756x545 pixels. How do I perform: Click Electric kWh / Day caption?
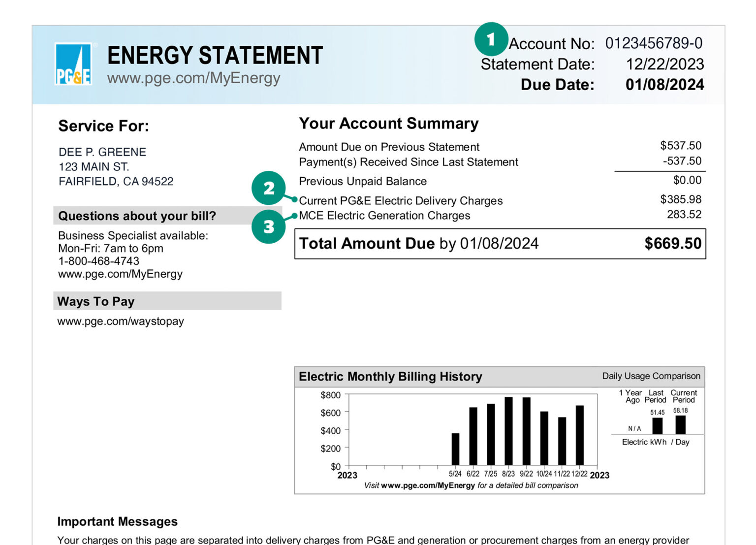[x=656, y=442]
